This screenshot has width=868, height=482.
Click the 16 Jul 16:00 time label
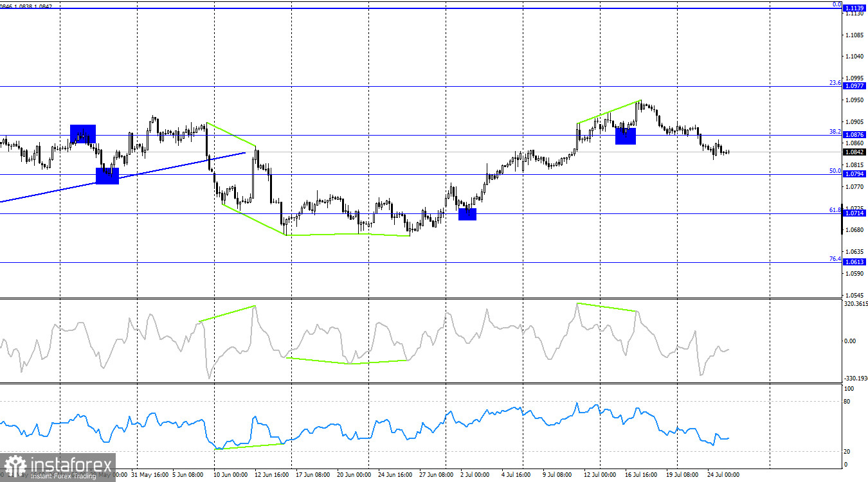pos(640,476)
